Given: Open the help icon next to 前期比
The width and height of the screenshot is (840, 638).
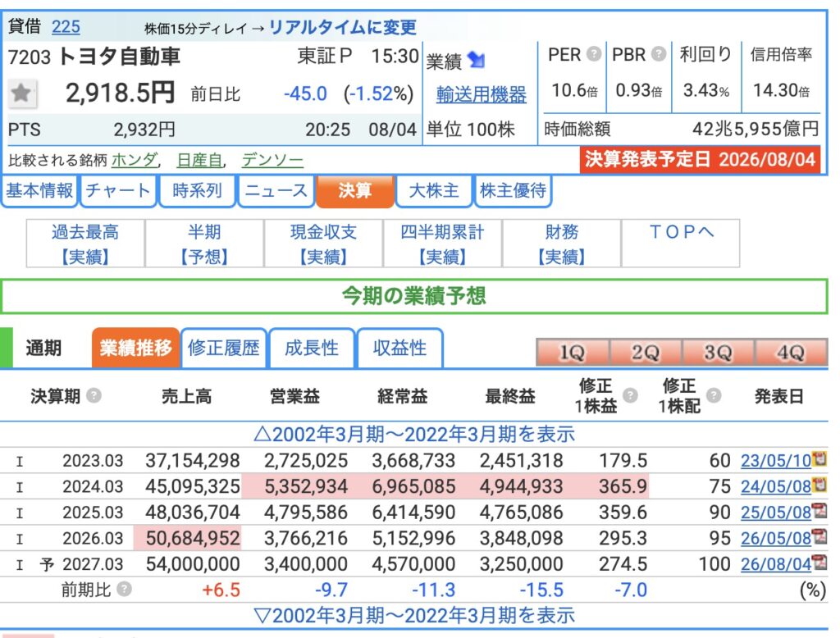Looking at the screenshot, I should pos(125,590).
